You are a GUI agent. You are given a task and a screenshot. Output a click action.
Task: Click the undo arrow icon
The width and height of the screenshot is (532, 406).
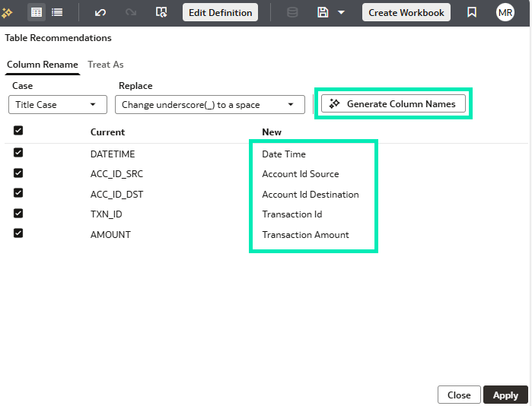pos(100,12)
